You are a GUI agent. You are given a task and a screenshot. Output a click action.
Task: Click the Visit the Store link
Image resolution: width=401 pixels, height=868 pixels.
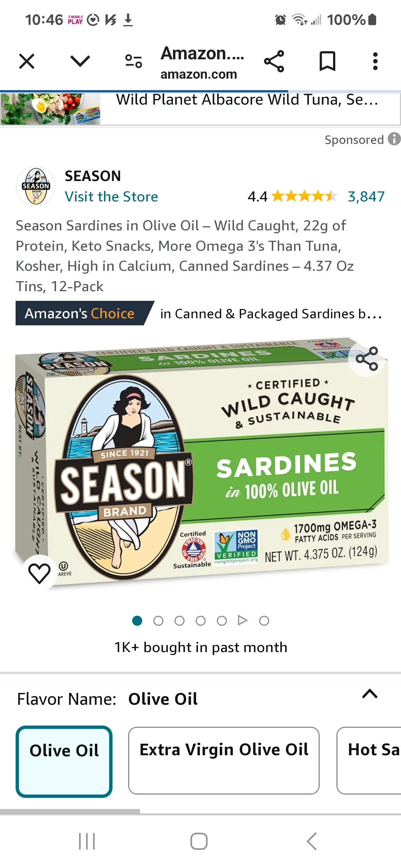[111, 197]
